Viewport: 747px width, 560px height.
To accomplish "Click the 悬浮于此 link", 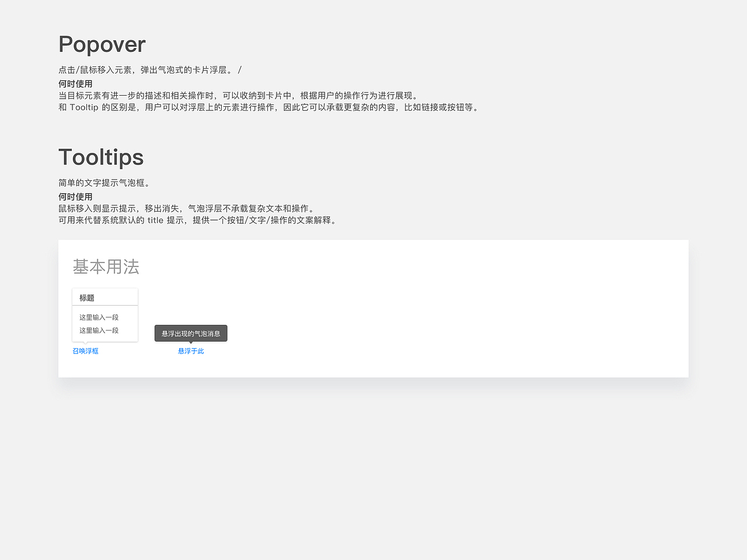I will [191, 351].
